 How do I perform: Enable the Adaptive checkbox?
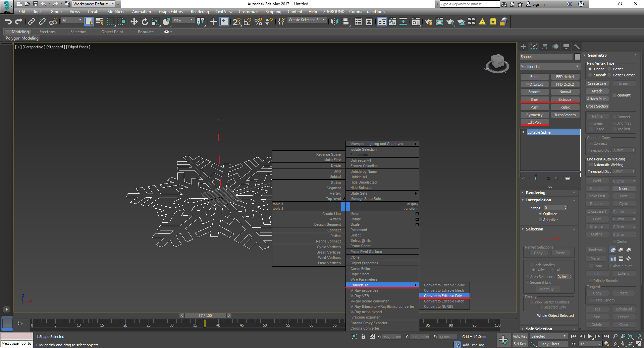click(541, 220)
